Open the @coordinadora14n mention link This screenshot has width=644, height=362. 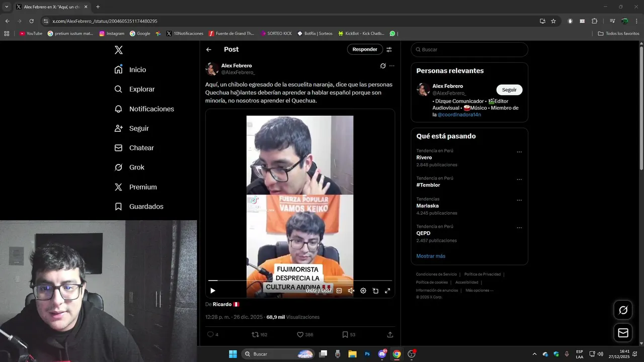click(459, 115)
